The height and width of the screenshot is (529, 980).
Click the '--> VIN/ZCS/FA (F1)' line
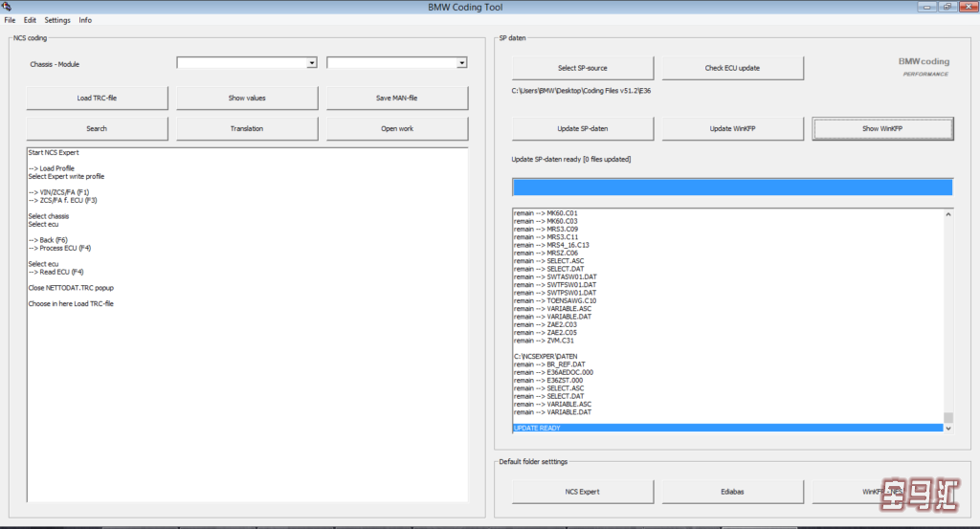[58, 192]
